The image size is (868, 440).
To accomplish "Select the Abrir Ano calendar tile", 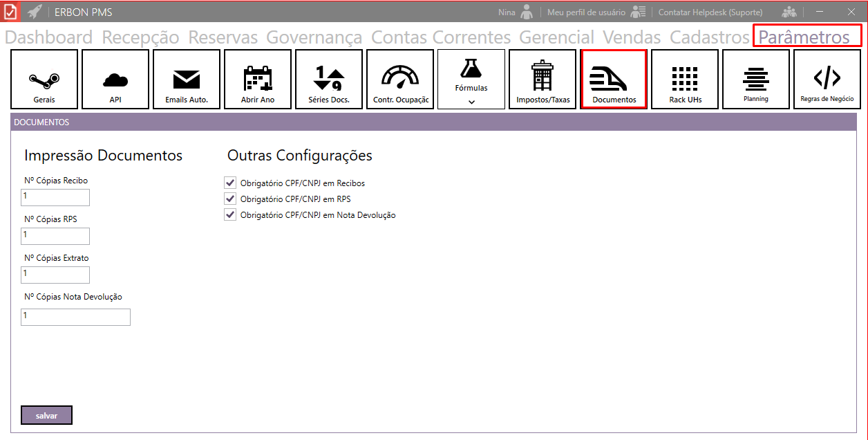I will tap(258, 80).
